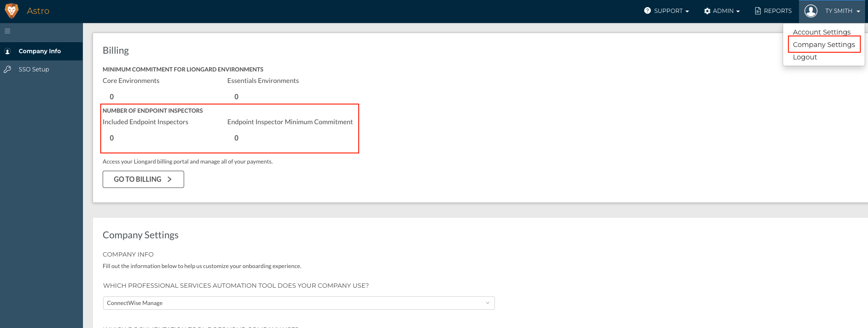This screenshot has height=328, width=868.
Task: Expand the Support dropdown caret
Action: [x=687, y=12]
